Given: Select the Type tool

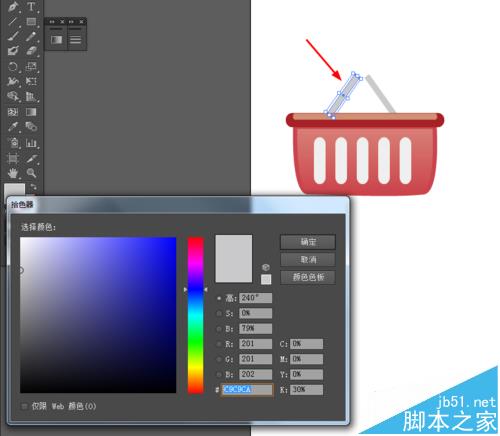Looking at the screenshot, I should pos(31,6).
